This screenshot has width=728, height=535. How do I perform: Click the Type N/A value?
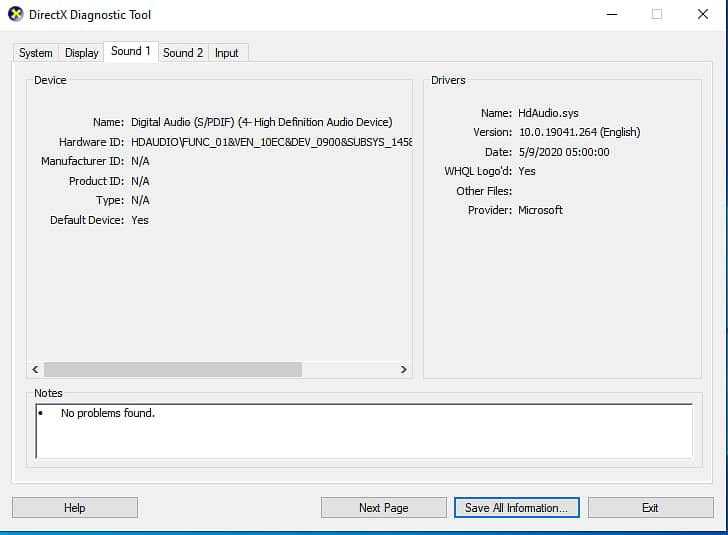(140, 200)
